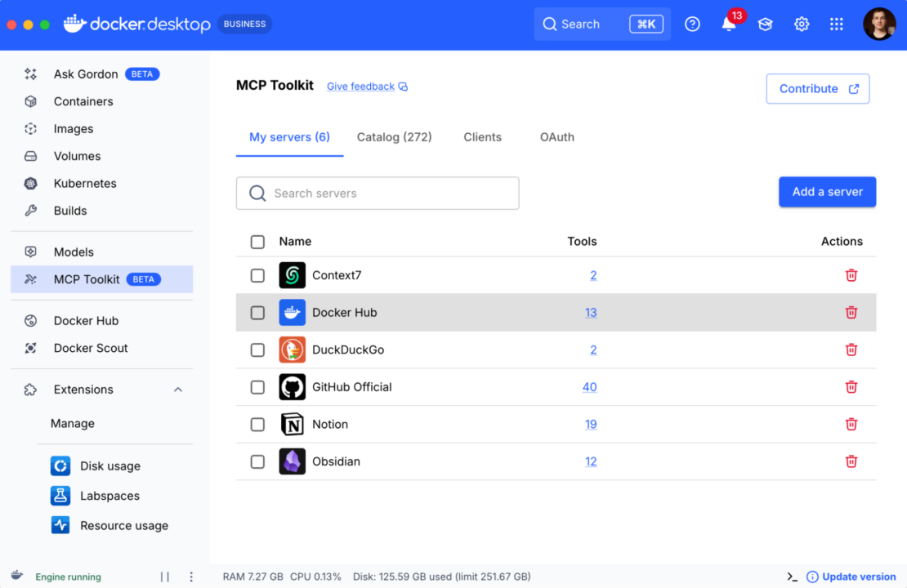The image size is (907, 588).
Task: Delete the Obsidian server
Action: pos(851,461)
